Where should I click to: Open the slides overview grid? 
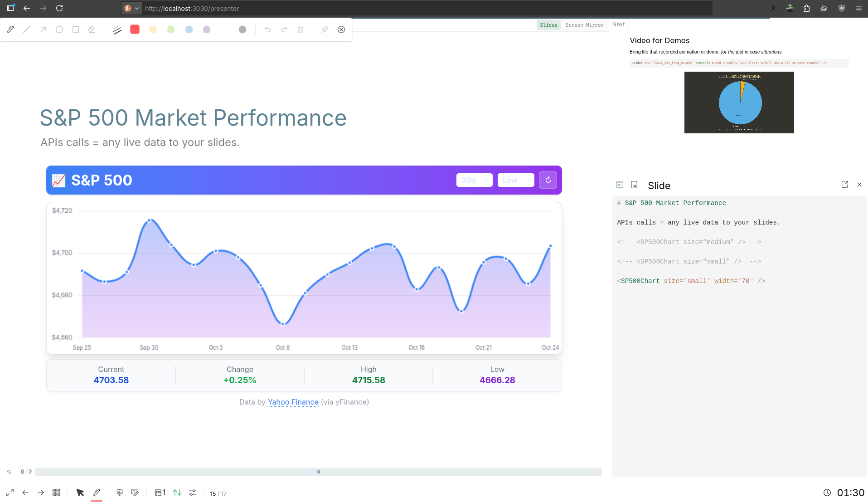click(x=56, y=493)
